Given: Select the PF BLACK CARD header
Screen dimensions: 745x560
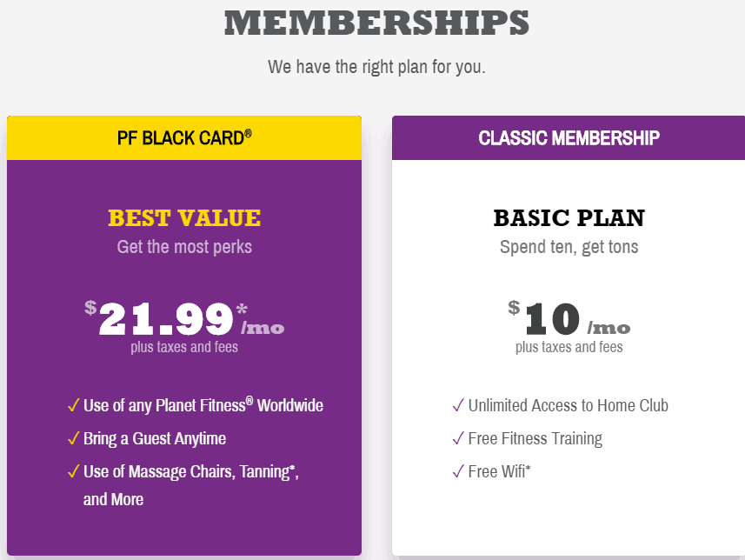Looking at the screenshot, I should point(184,138).
